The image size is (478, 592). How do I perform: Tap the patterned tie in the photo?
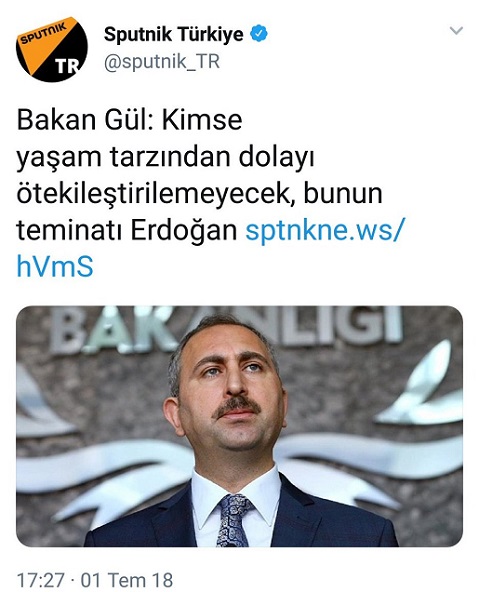point(235,520)
